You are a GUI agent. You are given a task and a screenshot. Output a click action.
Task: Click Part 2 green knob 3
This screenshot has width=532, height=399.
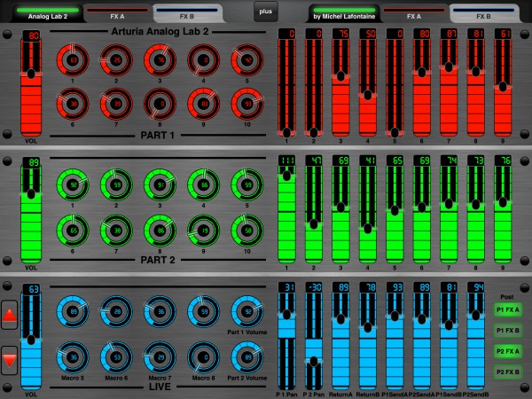160,185
